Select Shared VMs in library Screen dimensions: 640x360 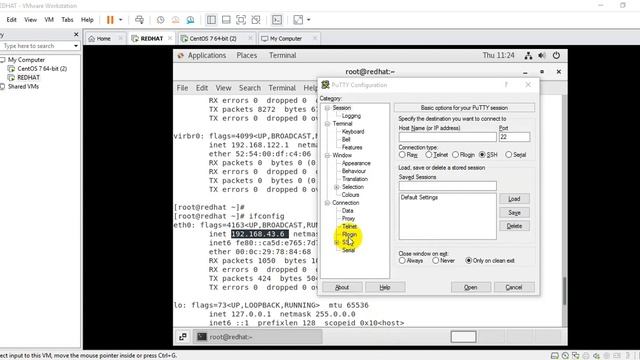23,86
